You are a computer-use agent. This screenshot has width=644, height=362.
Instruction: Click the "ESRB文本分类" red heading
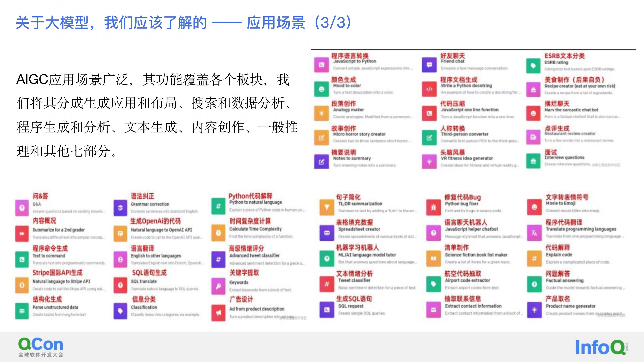(x=564, y=56)
